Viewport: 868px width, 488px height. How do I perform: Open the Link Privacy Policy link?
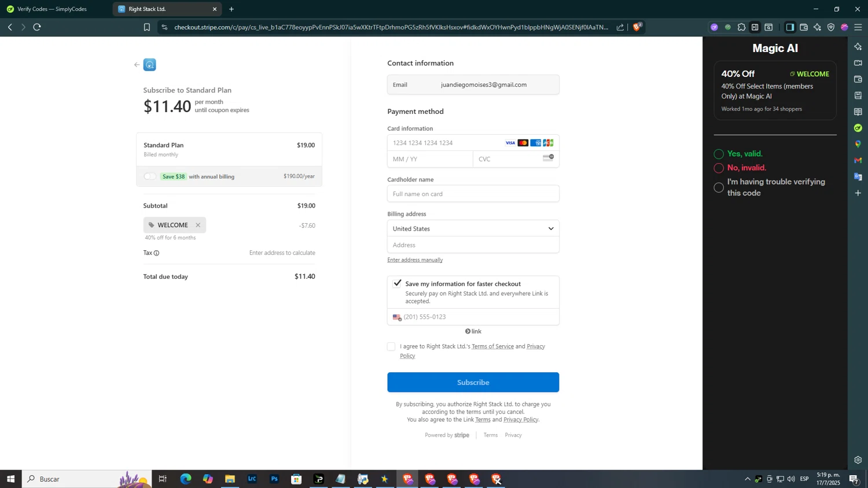[x=521, y=420]
